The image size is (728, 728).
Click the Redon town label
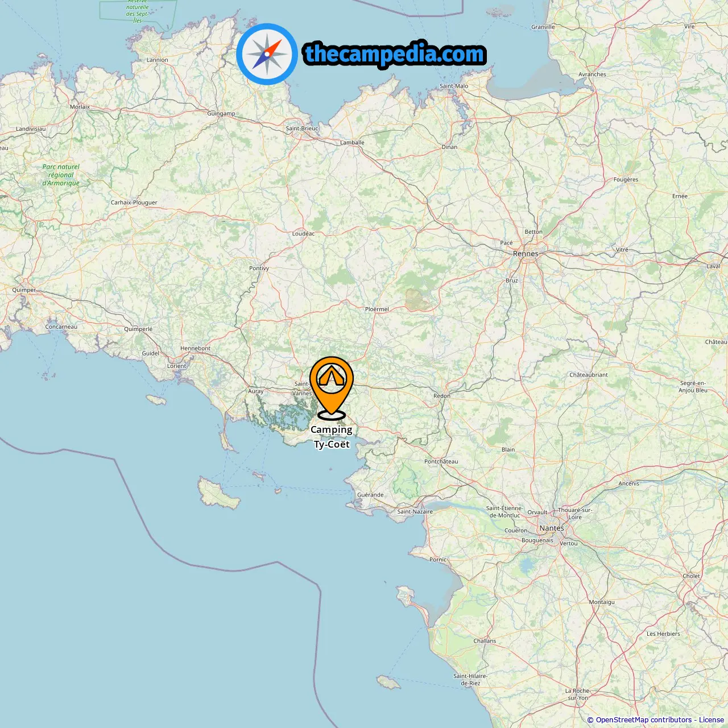pos(441,396)
